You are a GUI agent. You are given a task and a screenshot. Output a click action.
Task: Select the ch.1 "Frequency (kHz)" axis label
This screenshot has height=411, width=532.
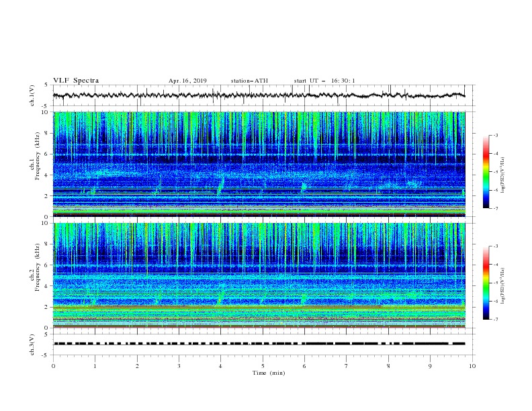[x=38, y=156]
